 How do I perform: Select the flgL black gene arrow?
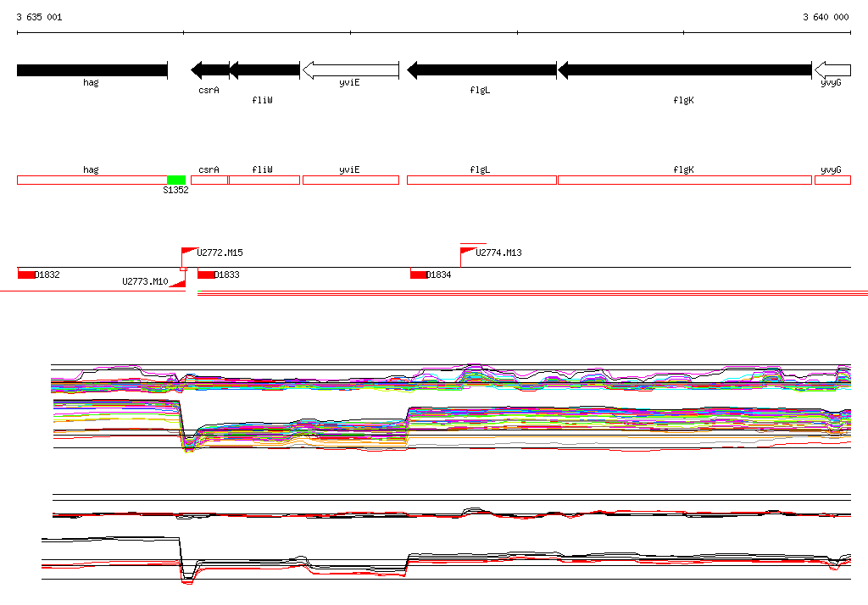481,70
